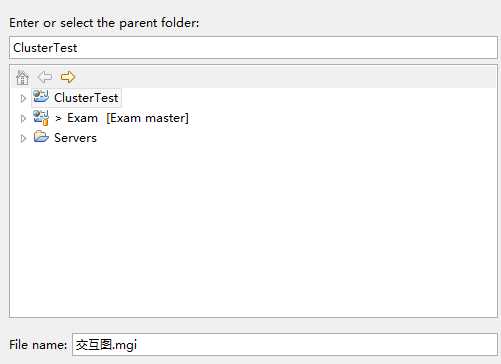Screen dimensions: 501x364
Task: Expand the ClusterTest project node
Action: (x=23, y=98)
